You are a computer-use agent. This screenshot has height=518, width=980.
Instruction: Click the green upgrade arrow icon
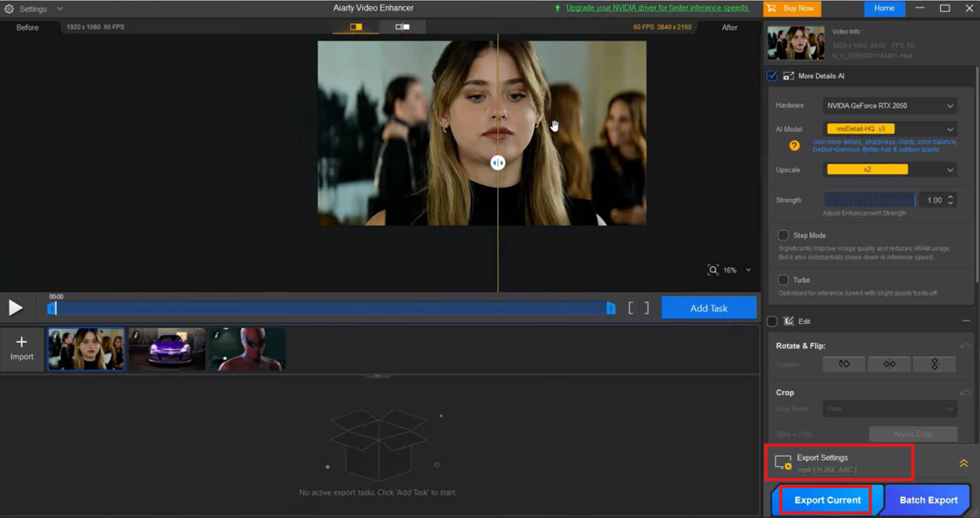[x=557, y=8]
